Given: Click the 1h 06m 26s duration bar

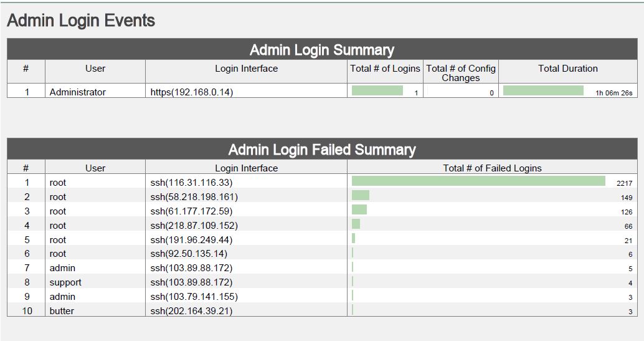Looking at the screenshot, I should (x=543, y=91).
